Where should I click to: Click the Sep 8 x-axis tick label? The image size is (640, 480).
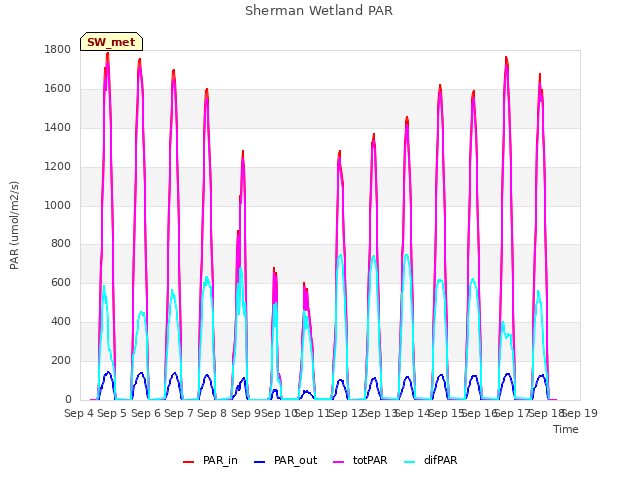tap(212, 413)
